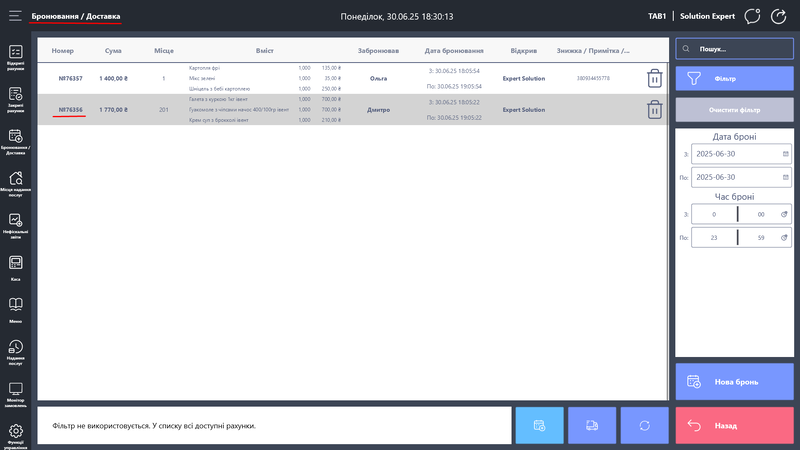The width and height of the screenshot is (800, 450).
Task: Open the hamburger menu in top-left corner
Action: click(x=14, y=17)
